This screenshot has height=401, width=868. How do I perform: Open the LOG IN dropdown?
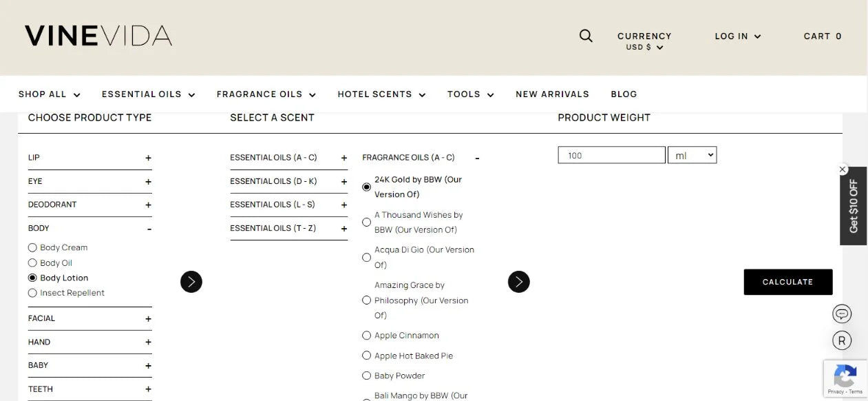pos(738,37)
